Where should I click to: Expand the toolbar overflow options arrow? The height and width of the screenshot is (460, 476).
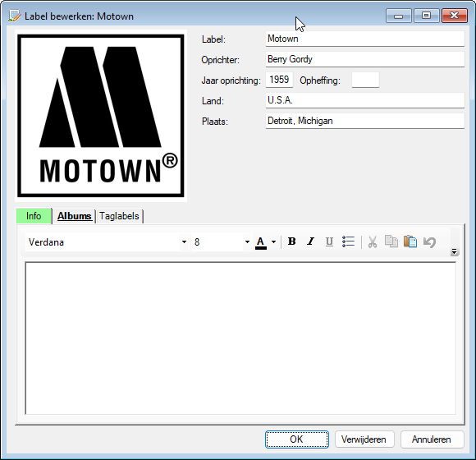(454, 252)
